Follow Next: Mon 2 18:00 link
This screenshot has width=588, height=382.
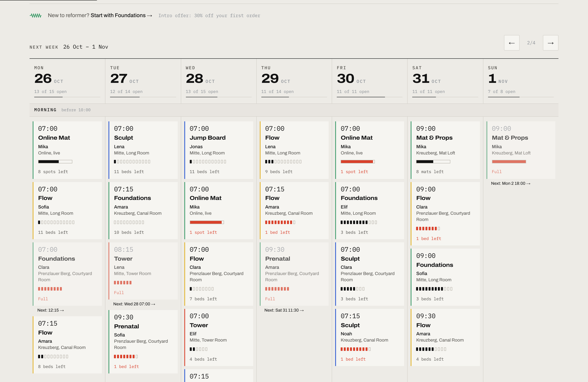tap(511, 184)
